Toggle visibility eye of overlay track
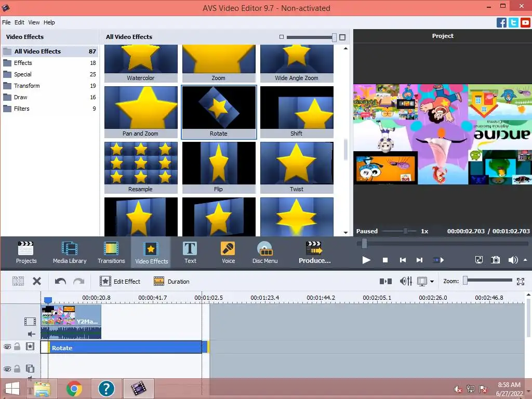The image size is (532, 399). (7, 369)
